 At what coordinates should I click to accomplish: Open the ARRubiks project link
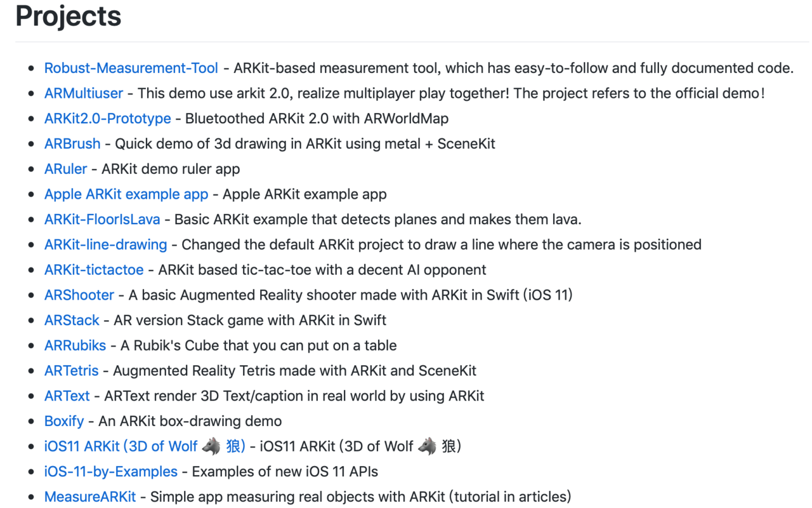pyautogui.click(x=75, y=345)
